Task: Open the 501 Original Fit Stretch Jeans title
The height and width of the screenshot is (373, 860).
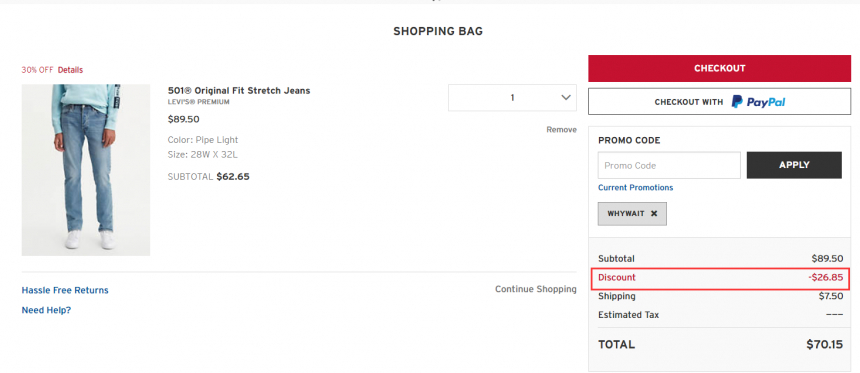Action: 239,91
